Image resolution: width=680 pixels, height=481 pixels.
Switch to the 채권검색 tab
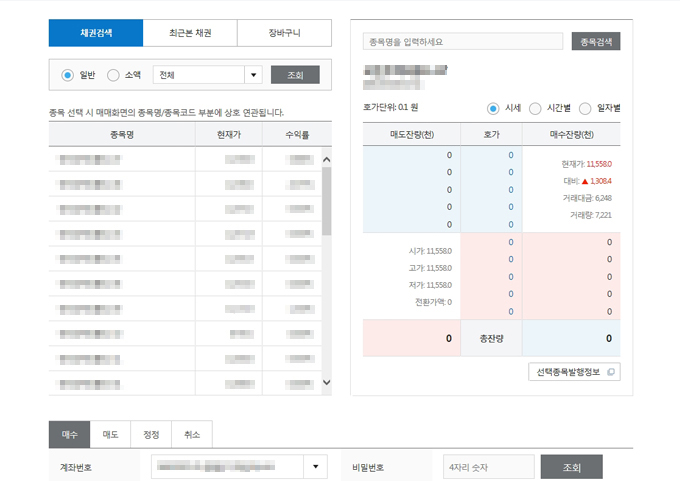[96, 33]
